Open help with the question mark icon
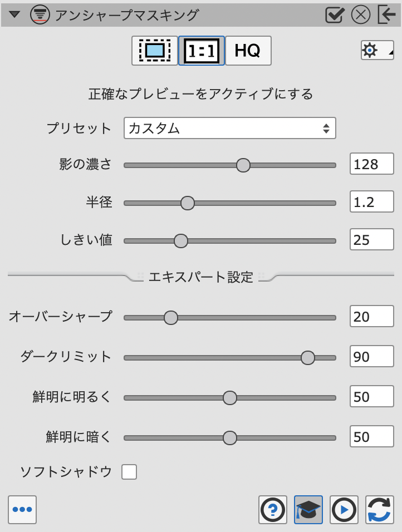This screenshot has width=402, height=532. coord(273,510)
